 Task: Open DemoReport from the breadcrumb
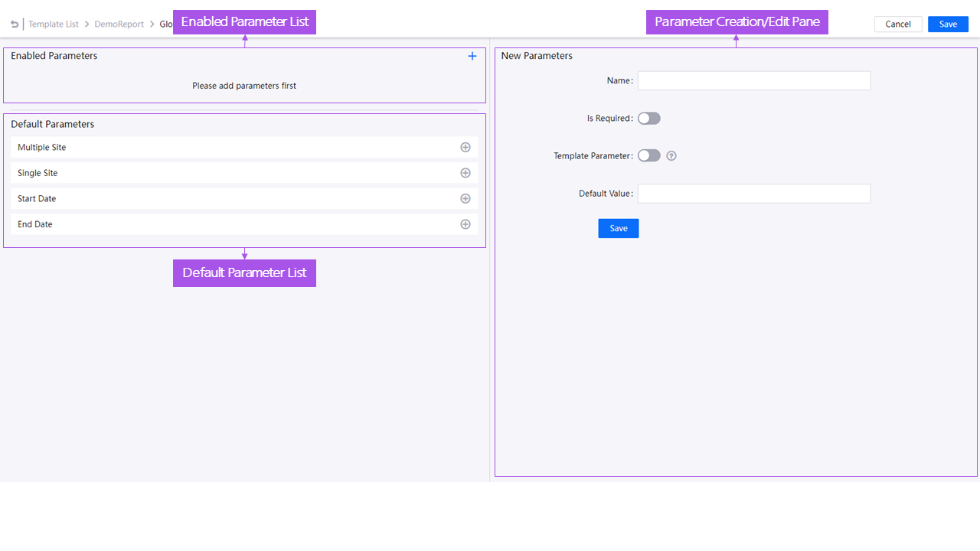point(119,24)
